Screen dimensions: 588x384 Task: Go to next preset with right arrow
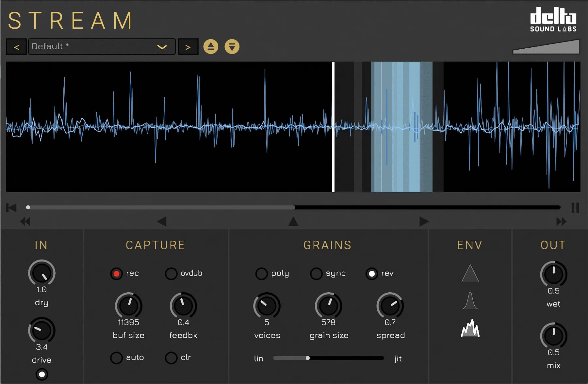188,46
